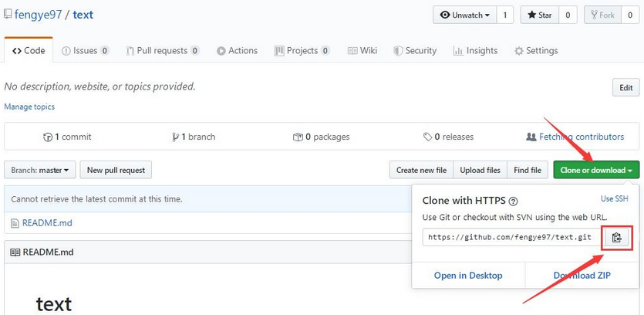The height and width of the screenshot is (315, 644).
Task: Open fengye97 user profile link
Action: 39,15
